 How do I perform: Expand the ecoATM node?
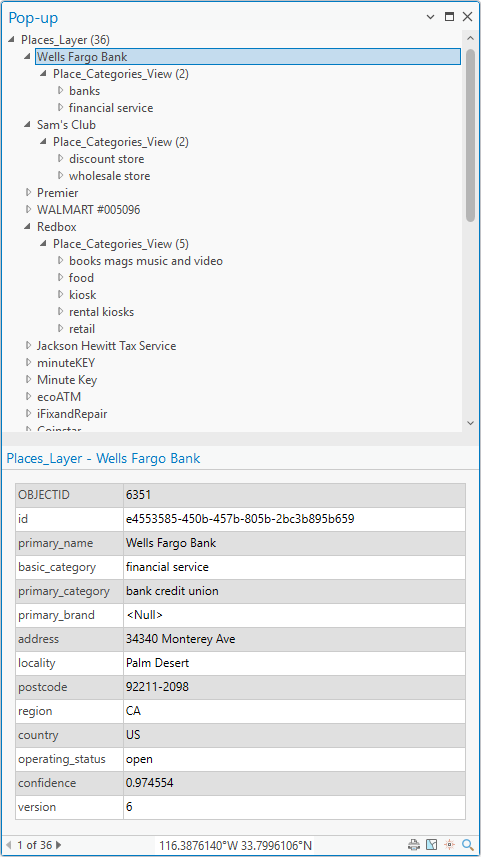coord(28,397)
